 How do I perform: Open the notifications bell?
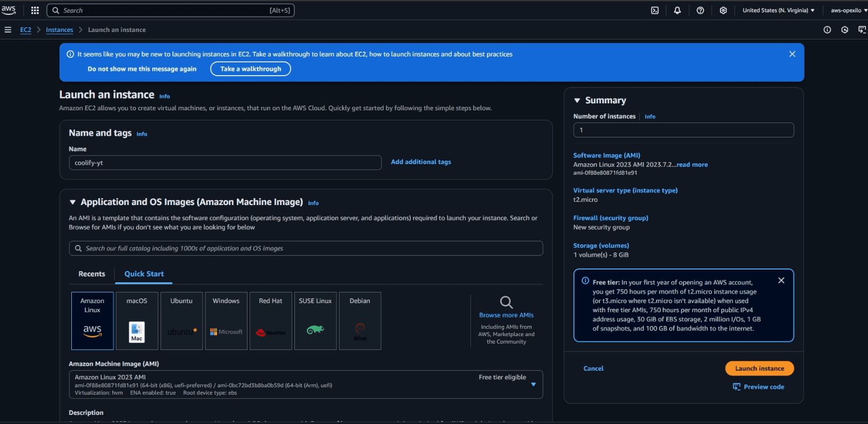pos(677,10)
